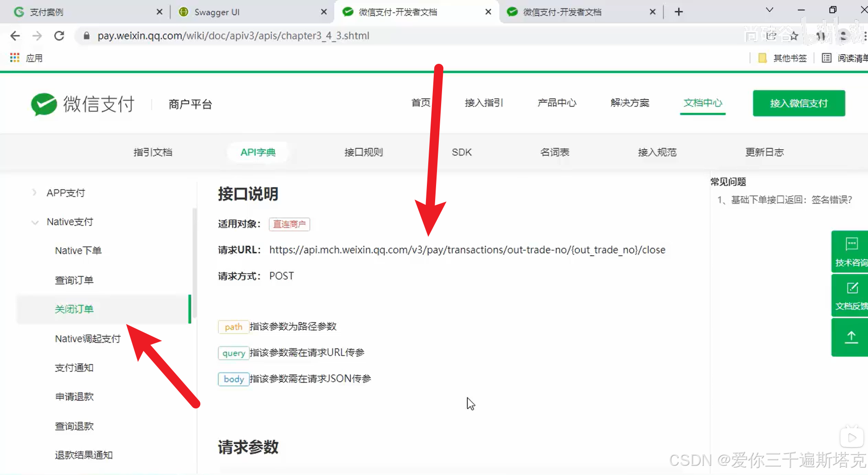
Task: Open a new browser tab
Action: 679,12
